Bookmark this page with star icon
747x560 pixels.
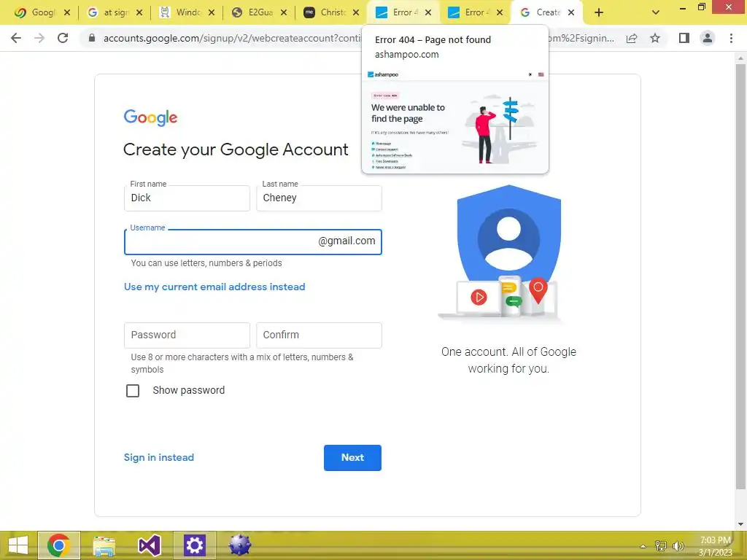pos(655,38)
